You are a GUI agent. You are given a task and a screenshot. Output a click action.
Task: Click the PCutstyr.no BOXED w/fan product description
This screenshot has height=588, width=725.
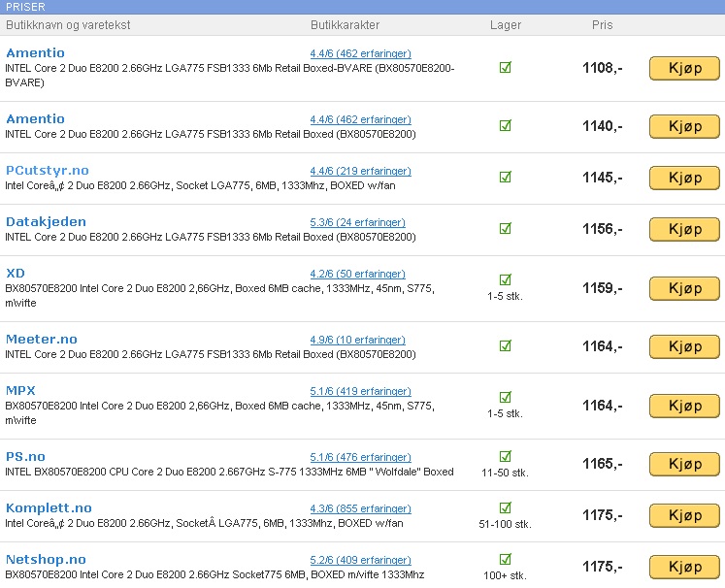pos(200,186)
